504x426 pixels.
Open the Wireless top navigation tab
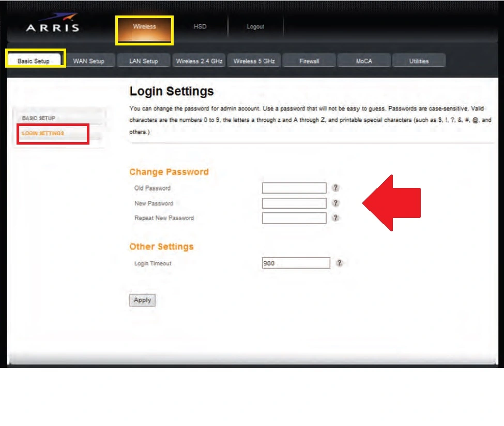(x=144, y=27)
